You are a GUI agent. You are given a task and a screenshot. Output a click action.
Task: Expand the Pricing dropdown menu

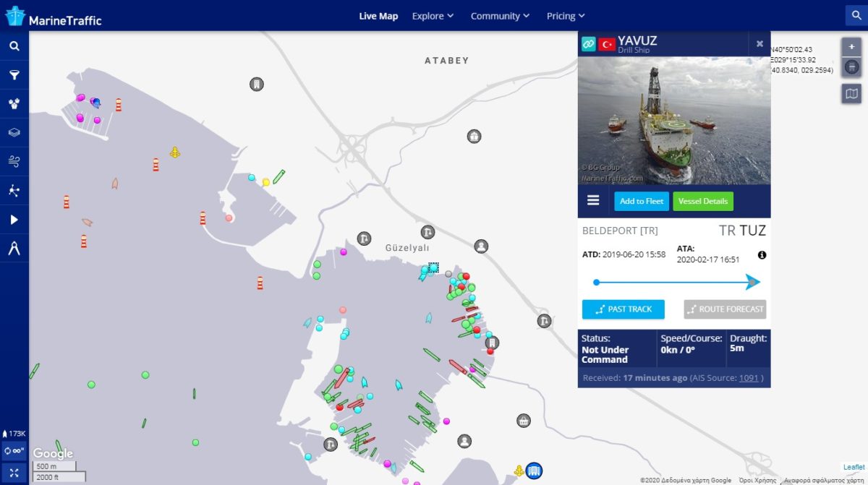click(566, 16)
